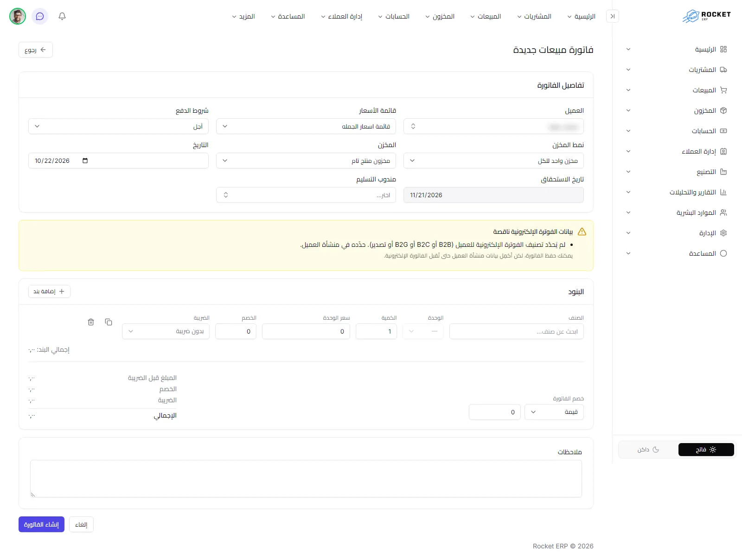The image size is (742, 560).
Task: Open the الحسابات top menu
Action: click(394, 16)
